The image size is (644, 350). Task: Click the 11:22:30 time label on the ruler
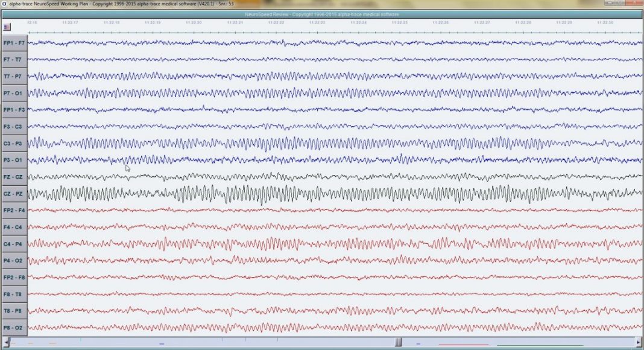point(605,22)
